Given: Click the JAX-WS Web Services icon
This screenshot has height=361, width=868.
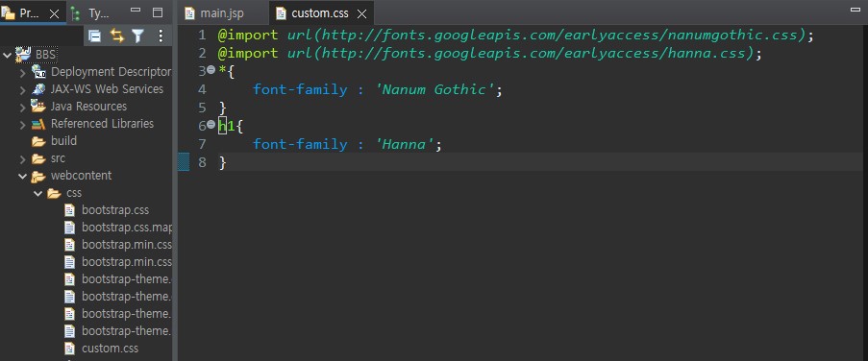Looking at the screenshot, I should pos(38,89).
